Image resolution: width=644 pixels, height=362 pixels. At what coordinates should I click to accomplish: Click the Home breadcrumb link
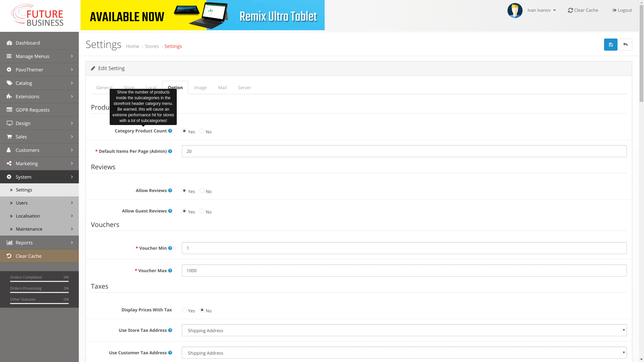coord(133,46)
